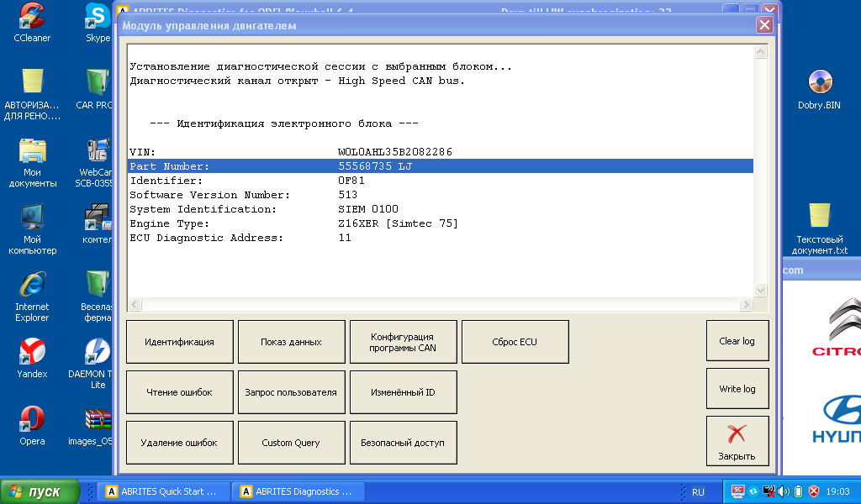
Task: Click the red security shield tray icon
Action: (814, 491)
